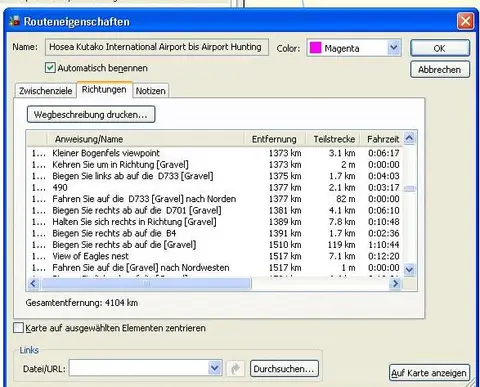The height and width of the screenshot is (387, 480).
Task: Click the Fahrzeit column header
Action: [382, 139]
